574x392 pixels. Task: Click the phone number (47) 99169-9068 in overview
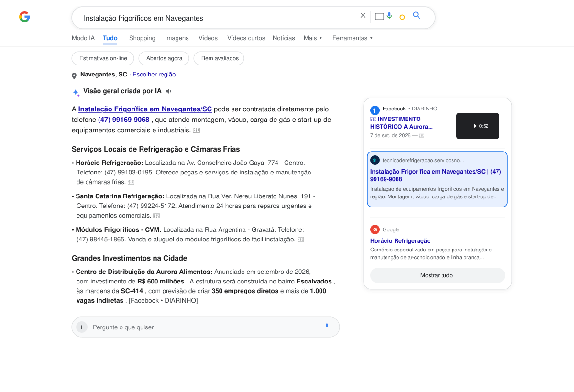124,120
